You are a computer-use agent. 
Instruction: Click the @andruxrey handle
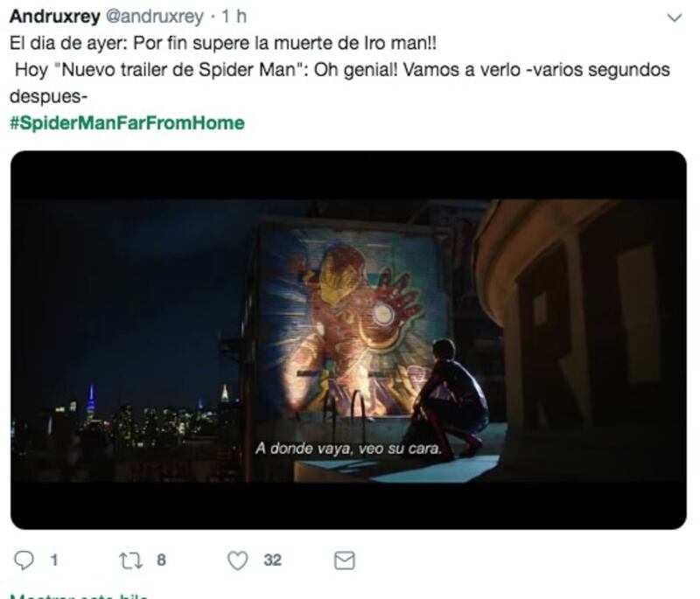[154, 17]
